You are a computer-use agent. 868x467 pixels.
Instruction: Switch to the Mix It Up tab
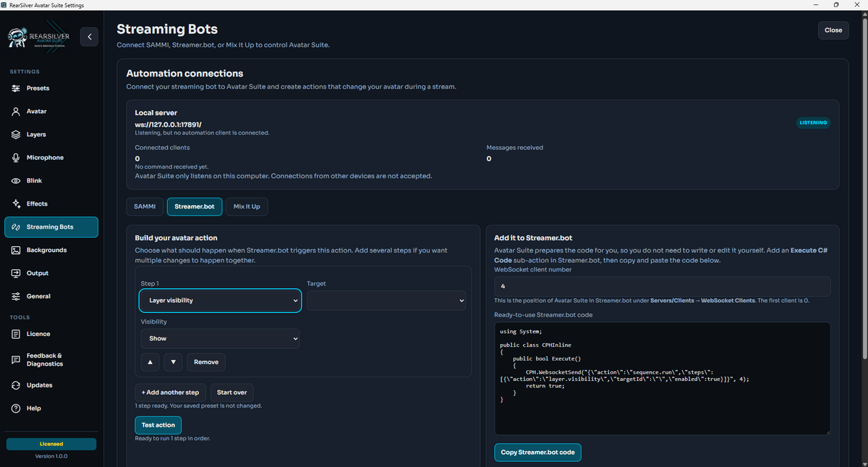(247, 206)
